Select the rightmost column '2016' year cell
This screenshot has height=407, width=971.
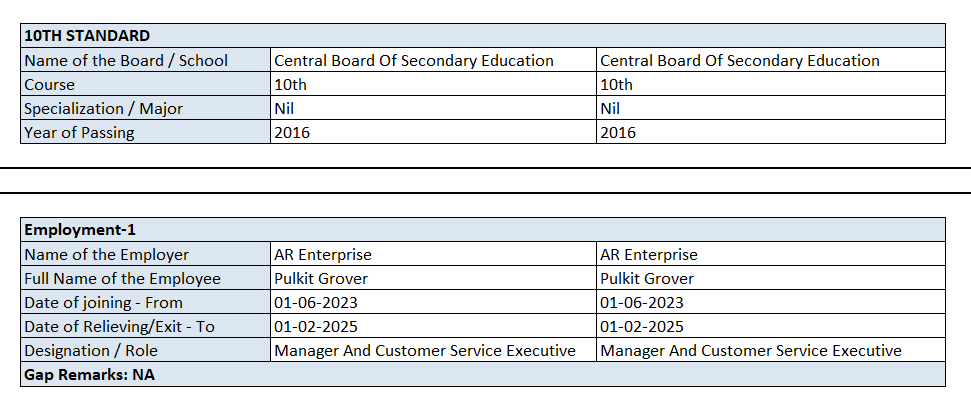tap(618, 132)
